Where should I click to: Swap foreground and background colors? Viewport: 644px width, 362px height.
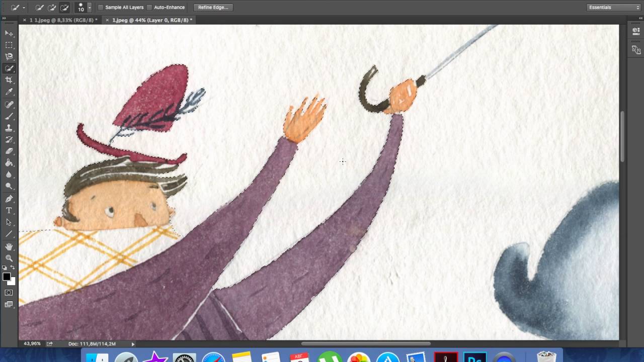point(13,268)
